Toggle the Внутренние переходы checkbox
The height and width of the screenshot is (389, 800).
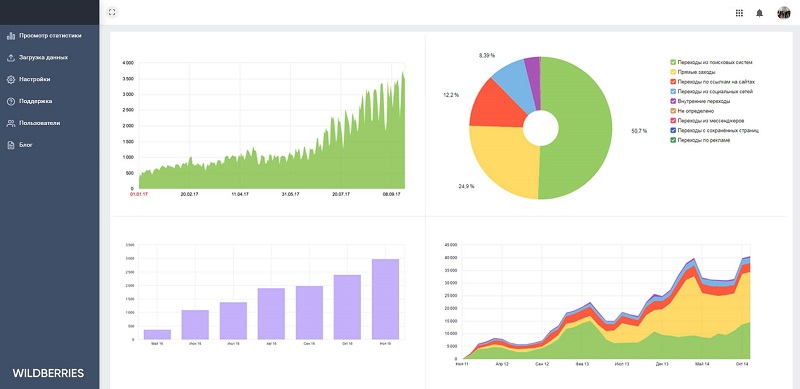(x=673, y=101)
